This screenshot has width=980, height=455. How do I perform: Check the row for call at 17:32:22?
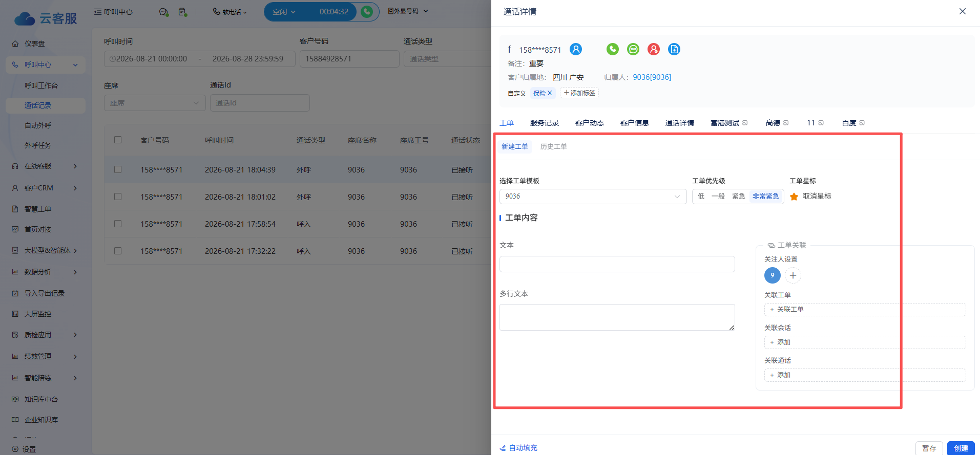pos(118,251)
